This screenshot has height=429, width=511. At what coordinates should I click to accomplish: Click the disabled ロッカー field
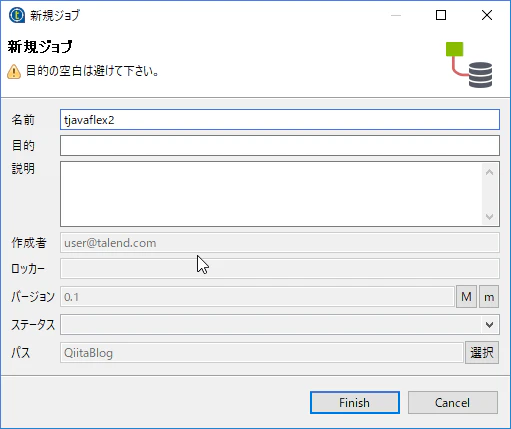[280, 268]
